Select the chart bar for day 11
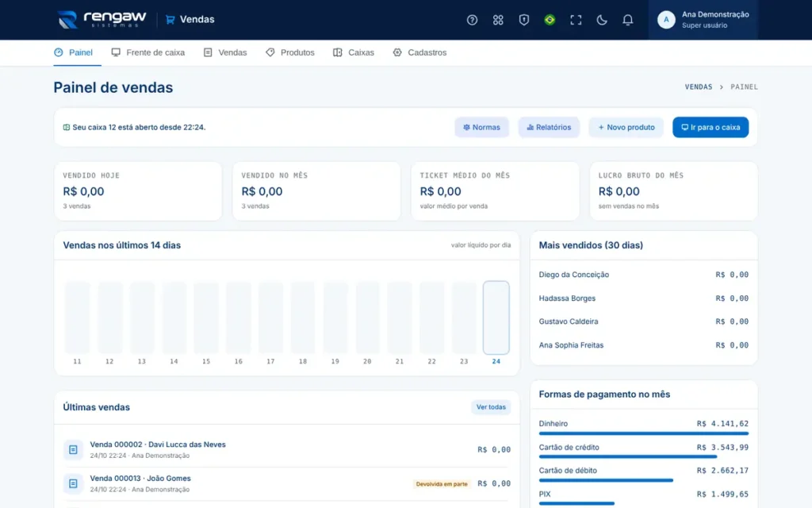 (77, 317)
